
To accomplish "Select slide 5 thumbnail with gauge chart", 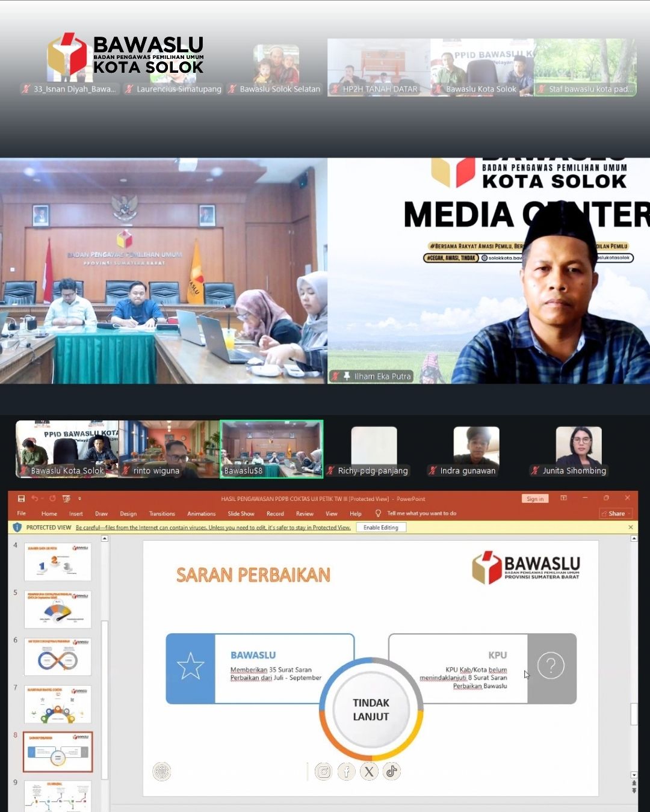I will (x=58, y=609).
